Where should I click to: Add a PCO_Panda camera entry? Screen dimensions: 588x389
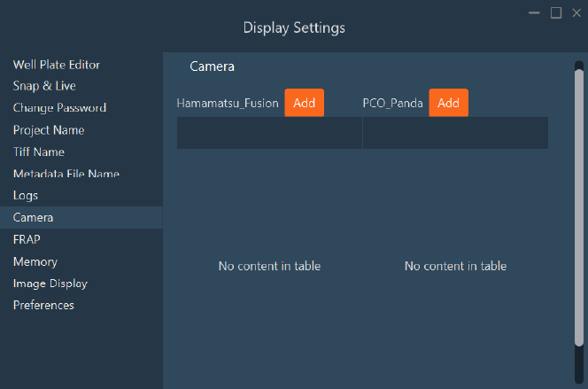pos(448,103)
